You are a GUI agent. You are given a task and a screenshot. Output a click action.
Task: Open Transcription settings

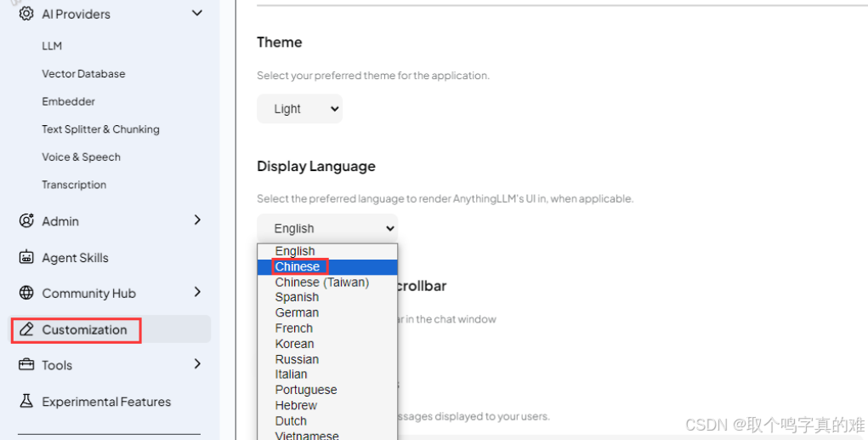pos(74,185)
